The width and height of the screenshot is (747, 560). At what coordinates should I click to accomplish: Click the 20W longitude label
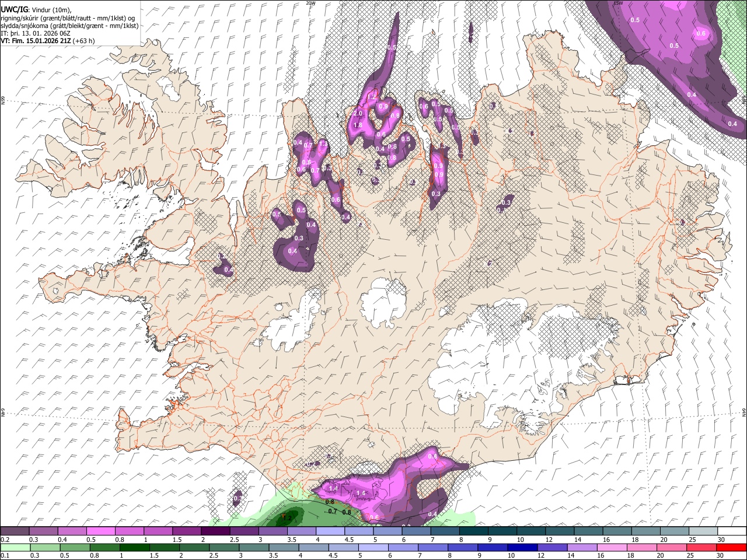[310, 3]
